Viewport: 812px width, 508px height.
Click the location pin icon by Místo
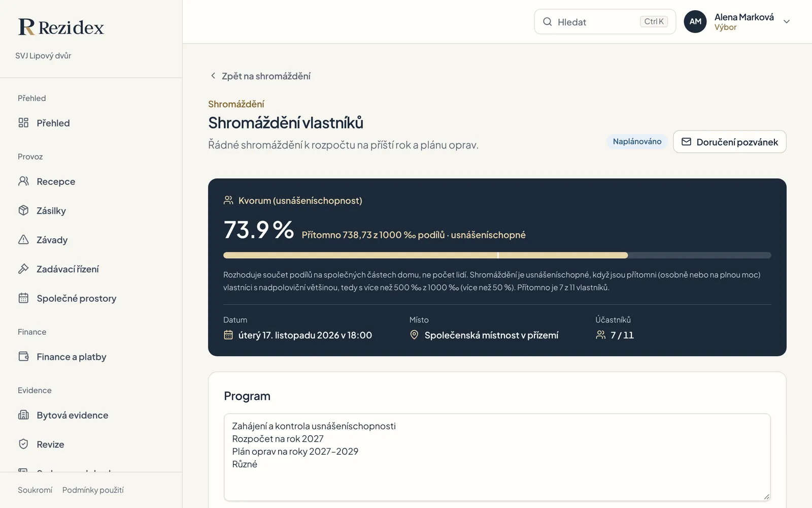click(414, 335)
